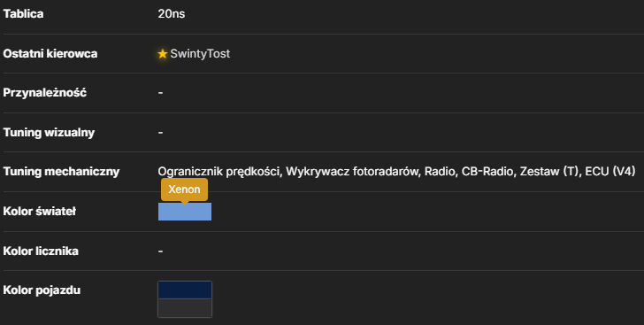Click the Kolor licznika label
The image size is (644, 325).
41,251
